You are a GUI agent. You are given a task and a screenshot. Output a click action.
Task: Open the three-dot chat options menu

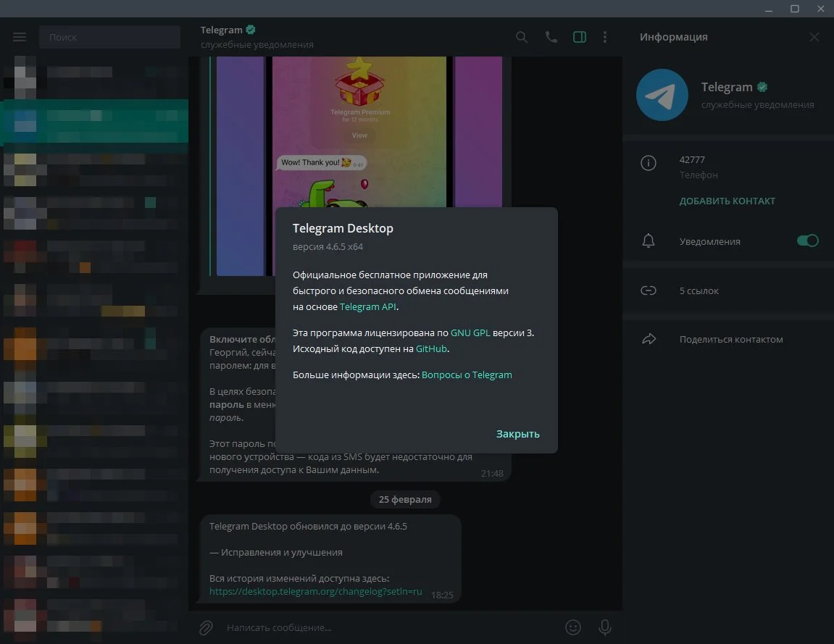click(x=605, y=37)
